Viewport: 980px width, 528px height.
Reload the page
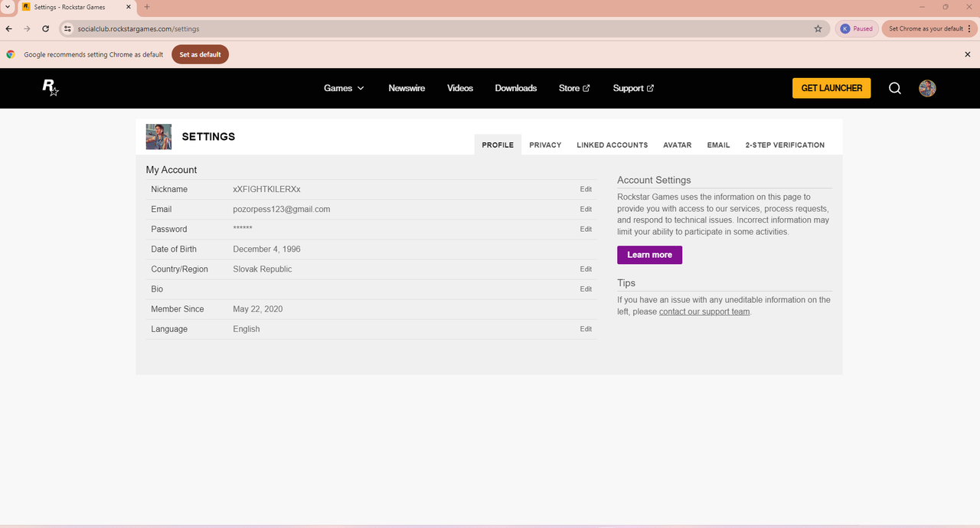tap(46, 28)
